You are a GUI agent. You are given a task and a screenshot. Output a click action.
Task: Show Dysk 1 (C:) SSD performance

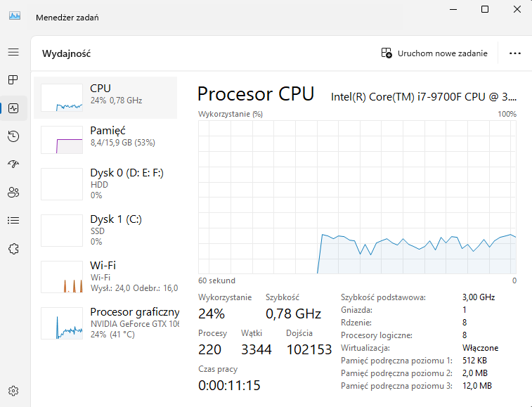(x=105, y=229)
